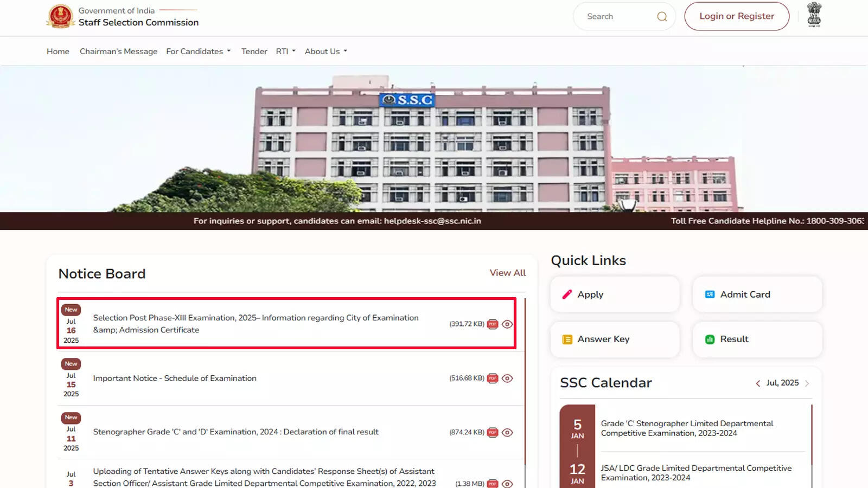Select JSA/LDC Grade Limited Departmental calendar entry
This screenshot has width=868, height=488.
[x=696, y=473]
